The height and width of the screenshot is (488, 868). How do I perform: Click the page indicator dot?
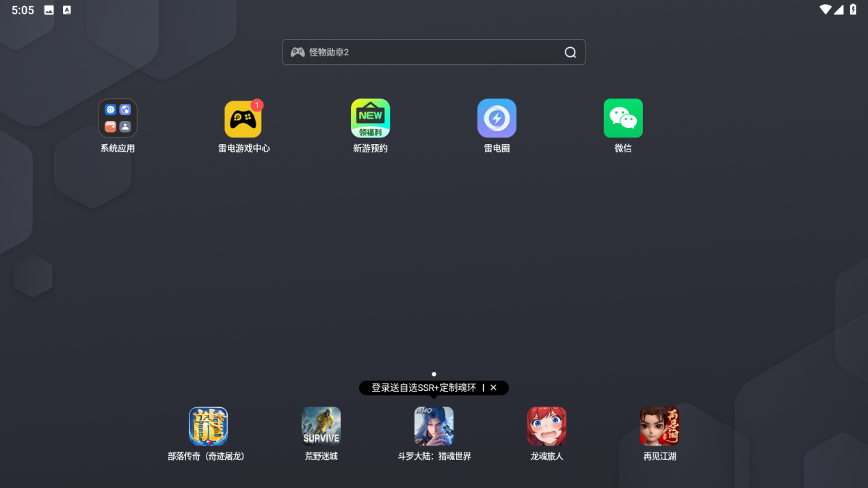click(434, 374)
